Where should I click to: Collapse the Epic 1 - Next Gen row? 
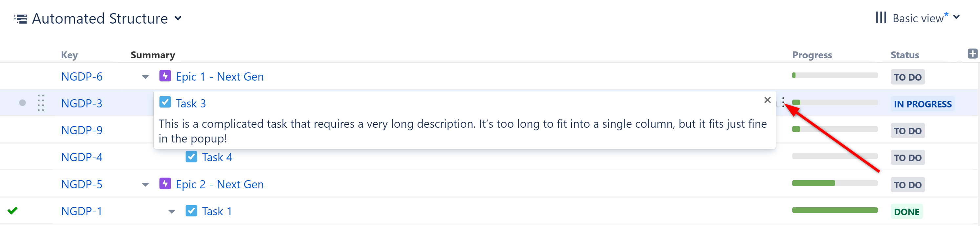pos(145,77)
